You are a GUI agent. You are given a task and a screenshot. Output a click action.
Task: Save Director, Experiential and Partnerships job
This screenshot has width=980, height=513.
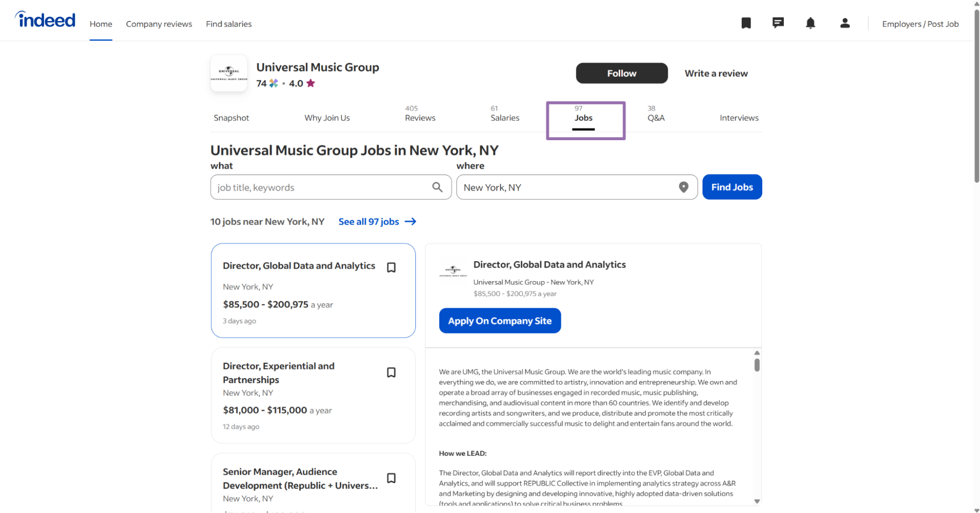pyautogui.click(x=391, y=372)
